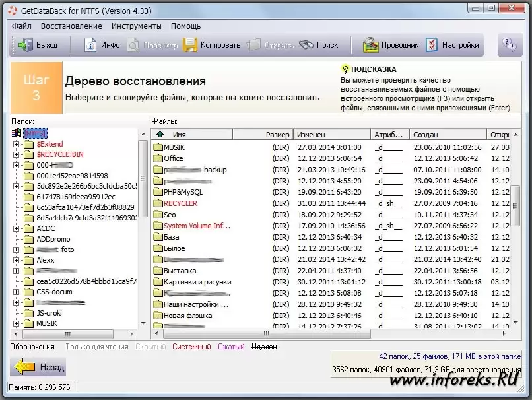Click the file list horizontal scrollbar
532x400 pixels.
pos(330,335)
